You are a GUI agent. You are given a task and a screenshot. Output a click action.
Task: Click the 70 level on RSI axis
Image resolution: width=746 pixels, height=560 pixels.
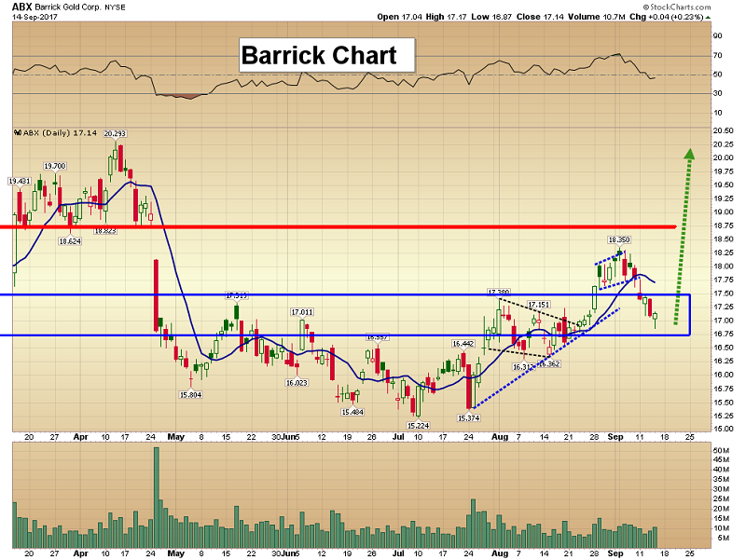click(717, 56)
